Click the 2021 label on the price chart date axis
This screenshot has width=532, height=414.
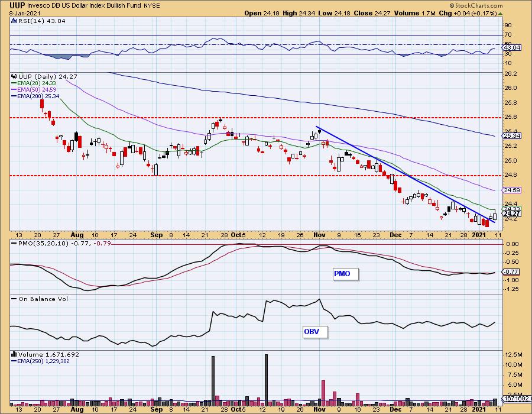(x=479, y=235)
